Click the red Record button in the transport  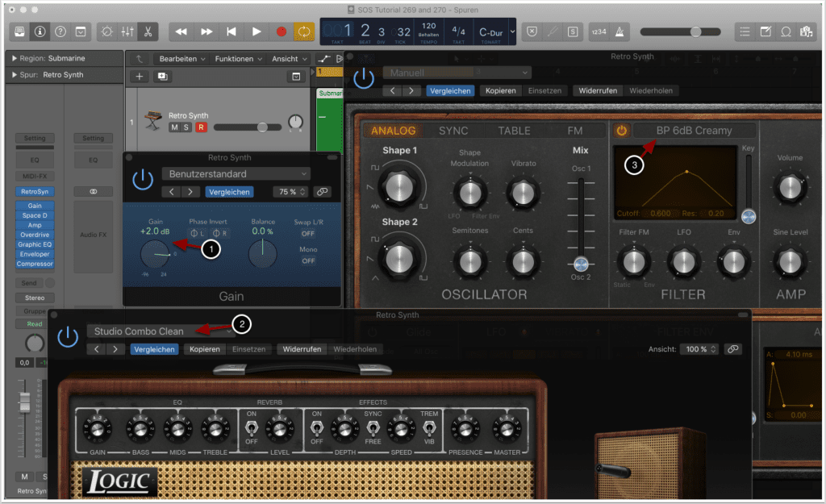[x=282, y=31]
